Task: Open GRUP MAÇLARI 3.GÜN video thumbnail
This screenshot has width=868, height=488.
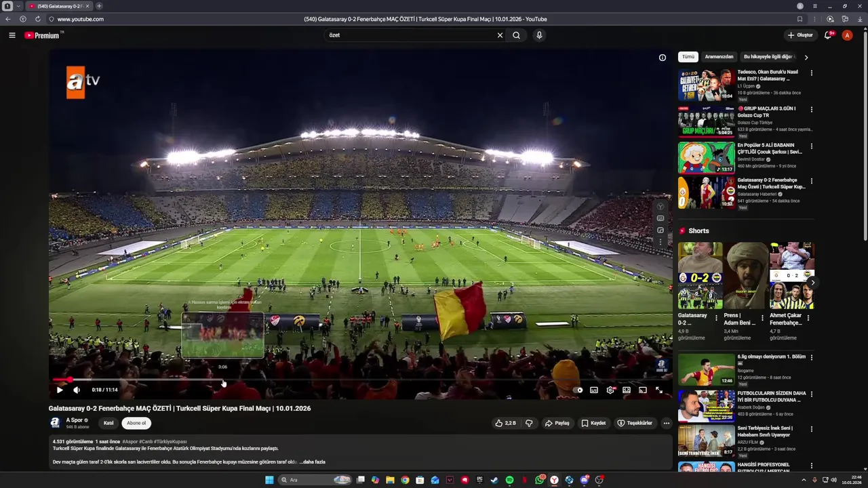Action: (706, 121)
